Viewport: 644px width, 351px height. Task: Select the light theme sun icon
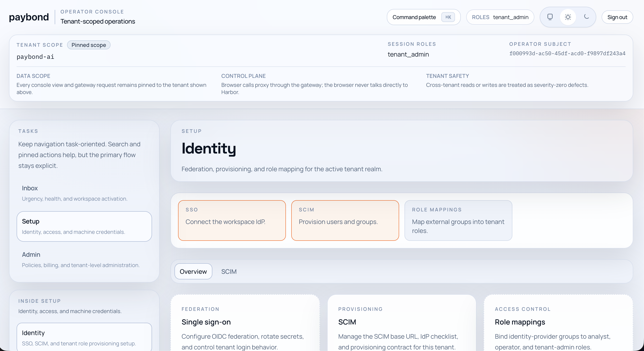tap(568, 17)
